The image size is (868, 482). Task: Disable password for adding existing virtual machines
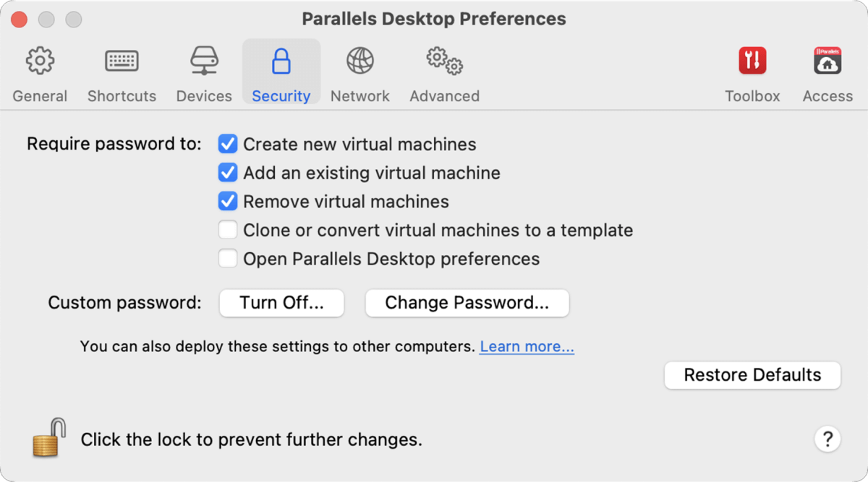(227, 173)
